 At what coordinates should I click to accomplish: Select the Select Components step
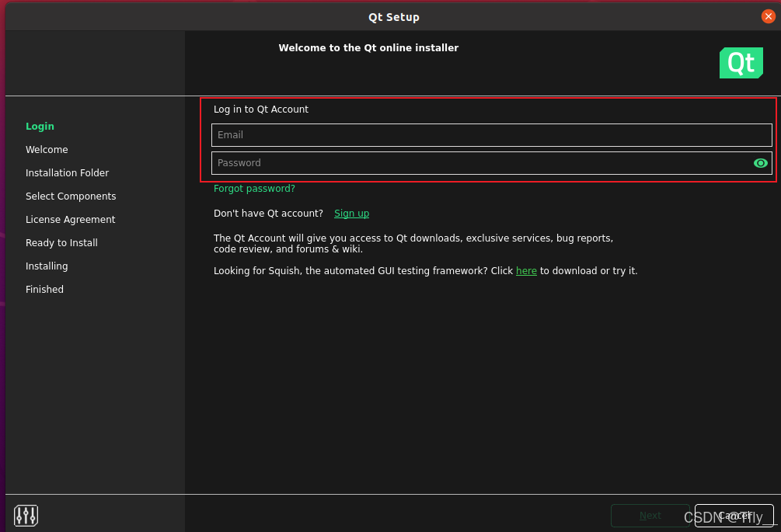click(71, 196)
